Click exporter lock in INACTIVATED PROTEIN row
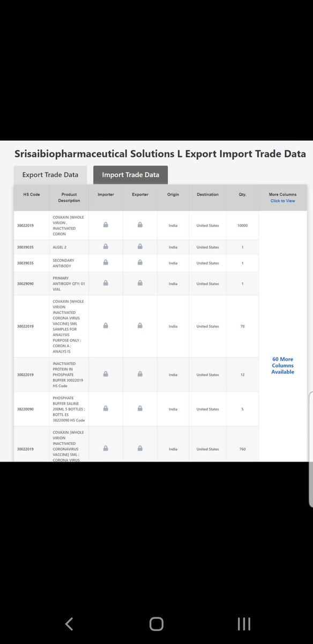 pyautogui.click(x=140, y=374)
